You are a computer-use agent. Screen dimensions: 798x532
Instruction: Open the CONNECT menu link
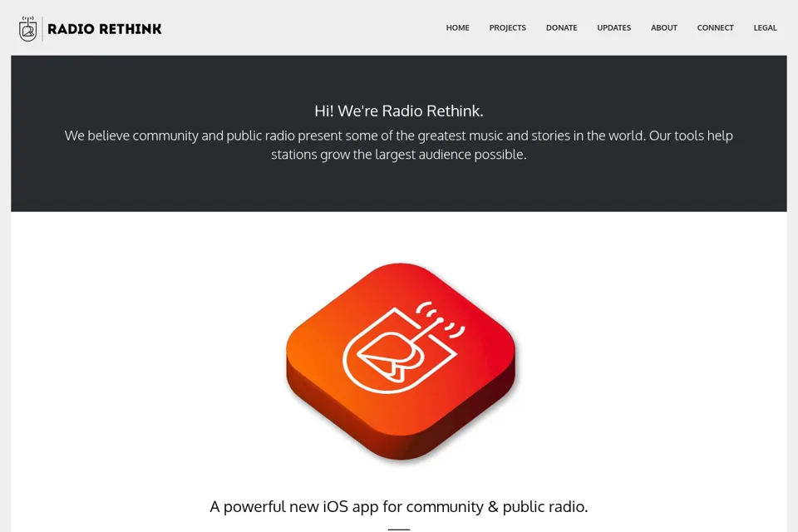pos(715,28)
